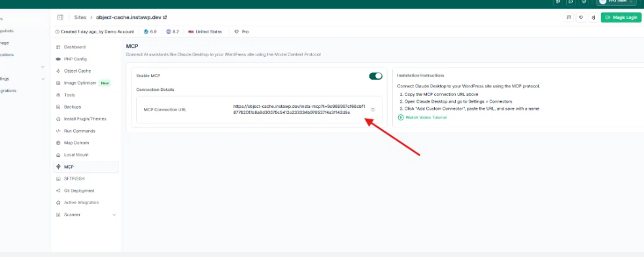Select the MCP menu item
644x257 pixels.
(x=86, y=167)
